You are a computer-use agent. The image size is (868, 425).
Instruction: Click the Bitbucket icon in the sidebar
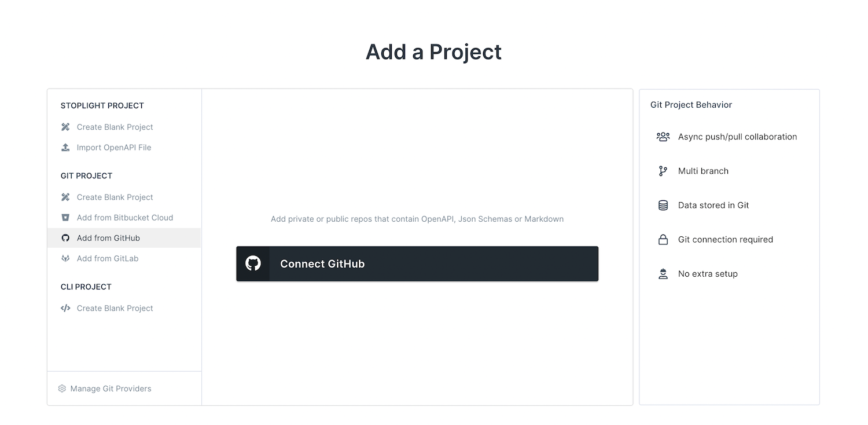click(x=65, y=218)
